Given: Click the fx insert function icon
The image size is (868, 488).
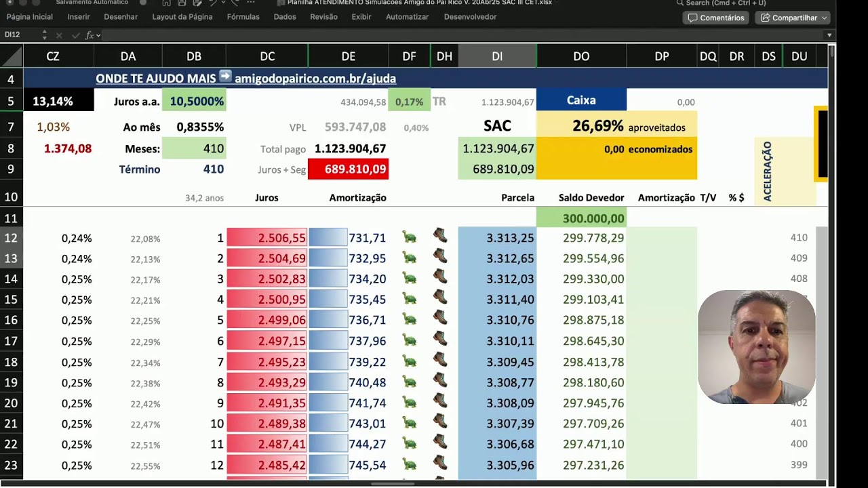Looking at the screenshot, I should (89, 35).
